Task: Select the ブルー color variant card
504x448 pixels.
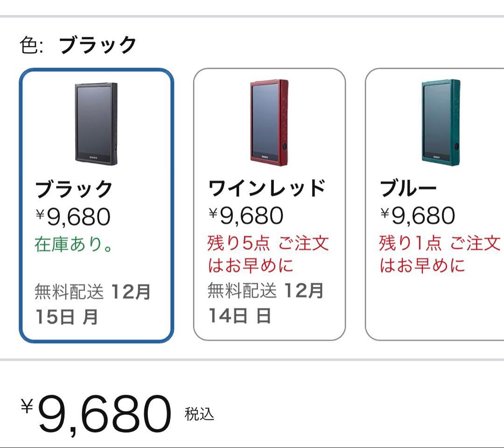Action: 434,201
